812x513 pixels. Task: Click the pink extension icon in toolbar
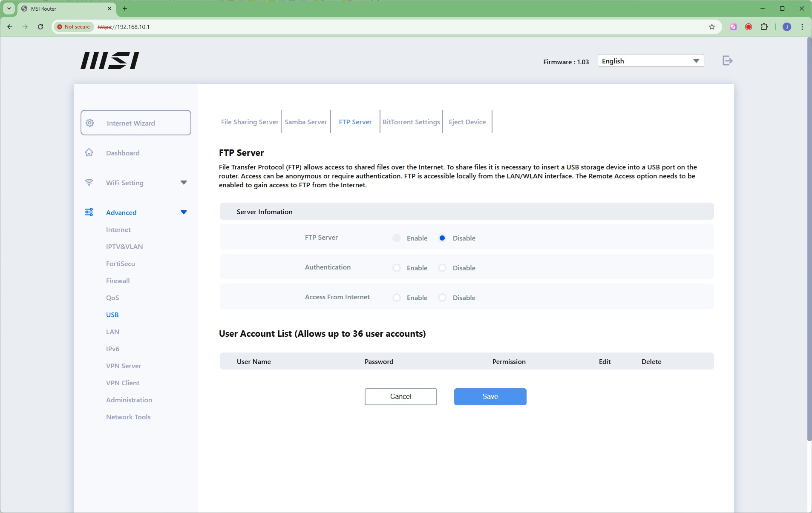(733, 27)
